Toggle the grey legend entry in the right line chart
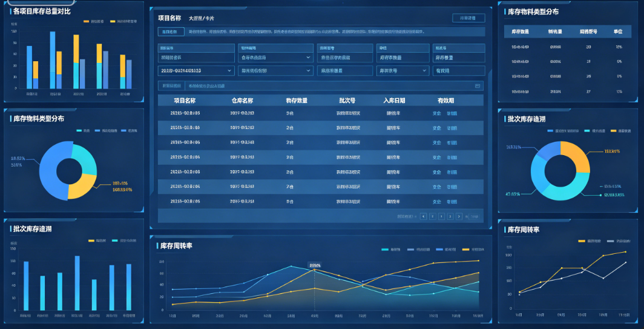The height and width of the screenshot is (329, 644). coord(619,241)
